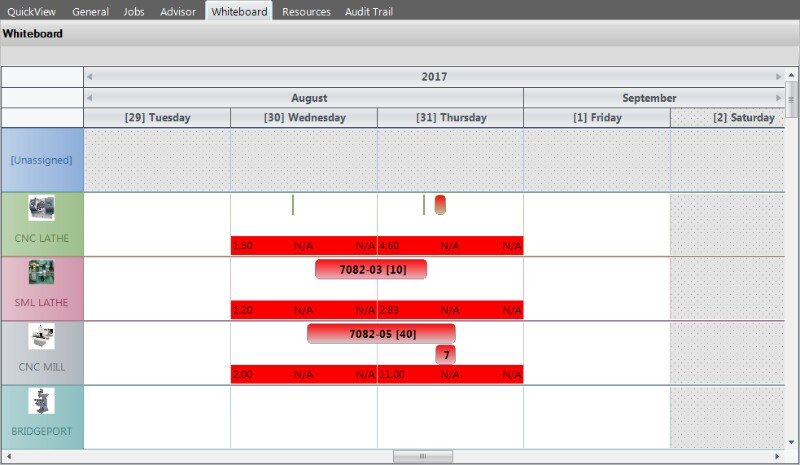
Task: Click the [30] Wednesday day header
Action: [x=304, y=118]
